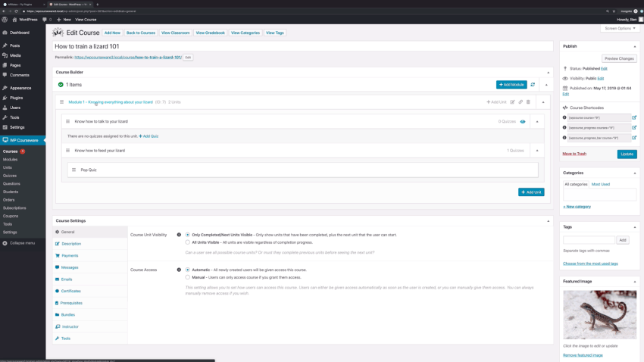Switch to the Most Used categories tab
644x362 pixels.
click(x=601, y=184)
